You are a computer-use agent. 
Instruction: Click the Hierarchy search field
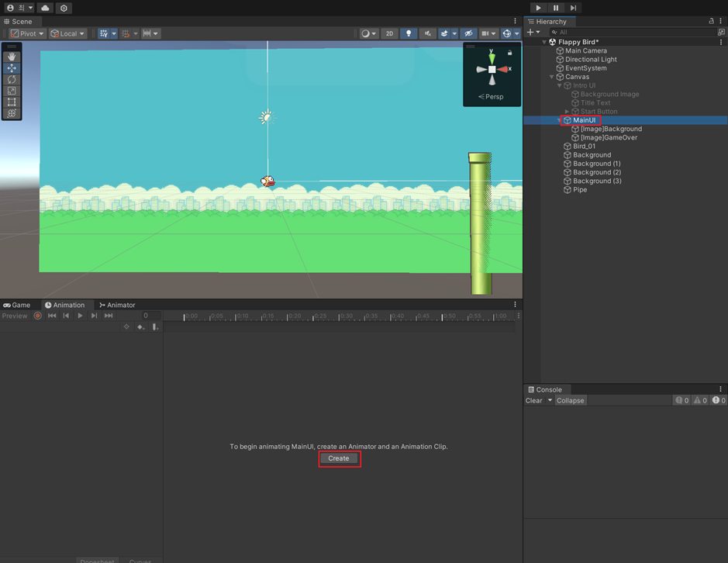point(633,32)
